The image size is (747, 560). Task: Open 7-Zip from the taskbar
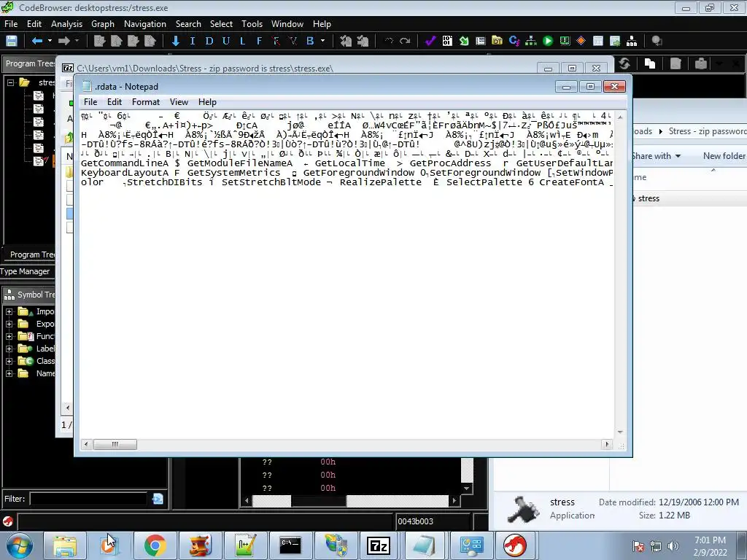(x=379, y=545)
